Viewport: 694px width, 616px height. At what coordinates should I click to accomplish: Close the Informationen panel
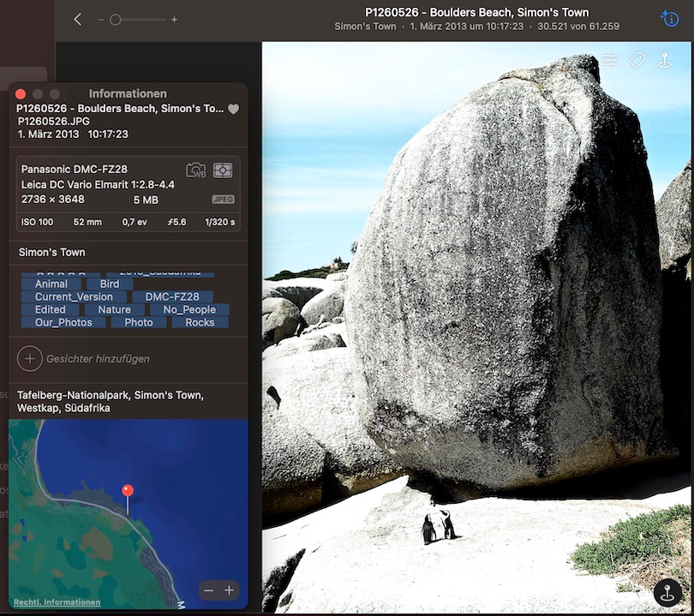pos(21,93)
